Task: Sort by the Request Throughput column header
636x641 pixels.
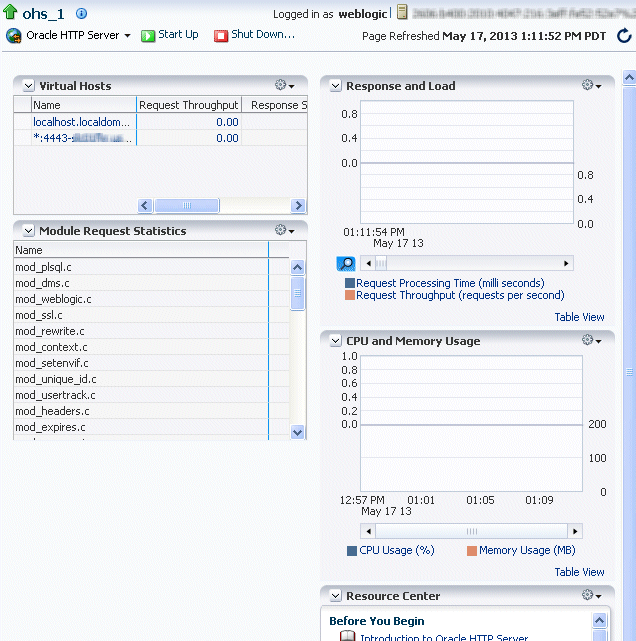Action: pos(188,105)
